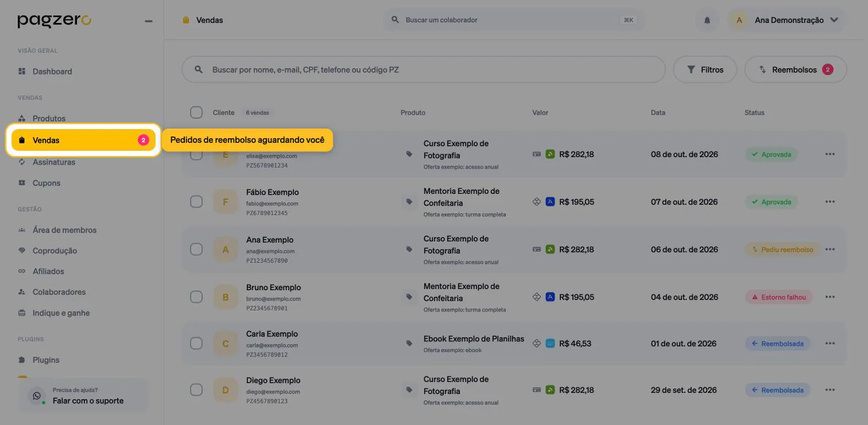868x425 pixels.
Task: Select the Ana Exemplo row checkbox
Action: point(196,249)
